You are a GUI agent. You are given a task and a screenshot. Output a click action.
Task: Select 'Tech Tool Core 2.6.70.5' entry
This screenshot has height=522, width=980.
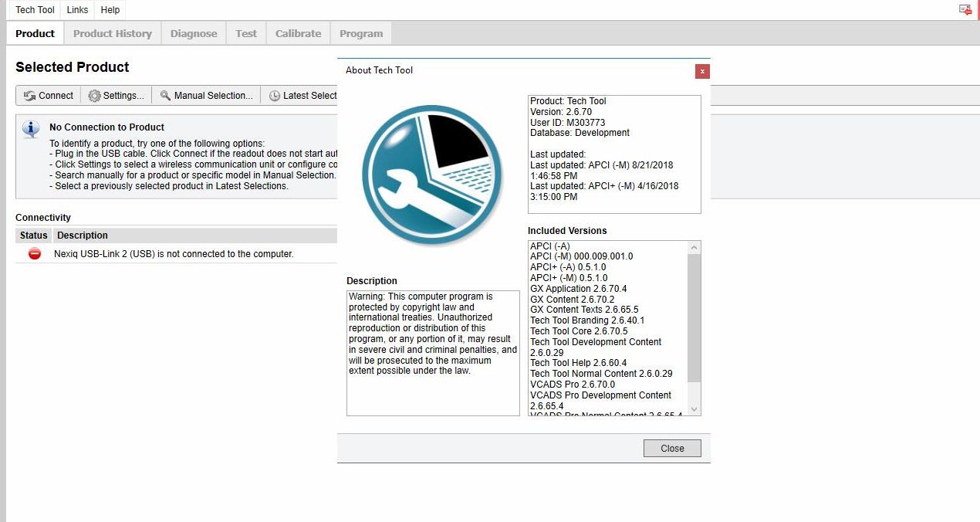579,331
